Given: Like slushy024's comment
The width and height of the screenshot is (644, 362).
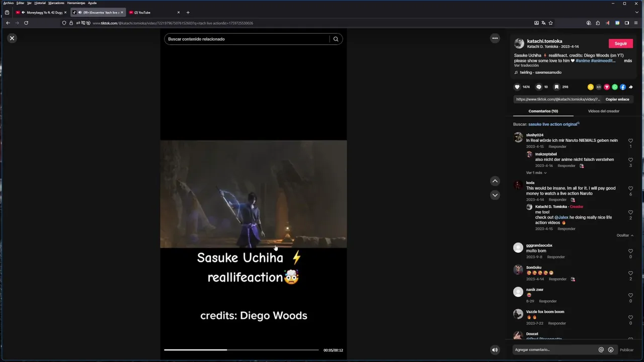Looking at the screenshot, I should 630,141.
